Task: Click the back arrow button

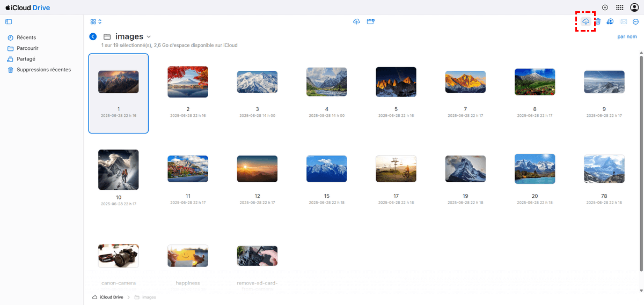Action: pos(93,36)
